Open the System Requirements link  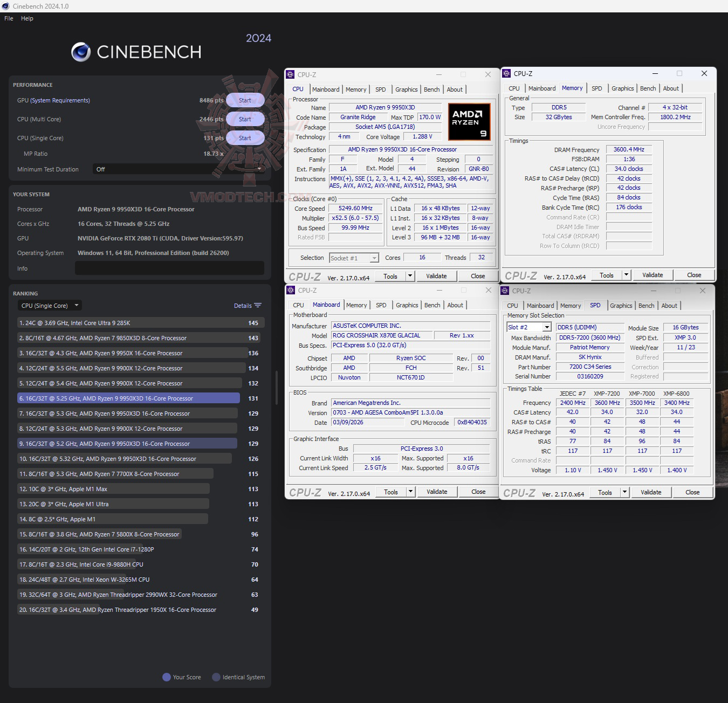(x=60, y=100)
